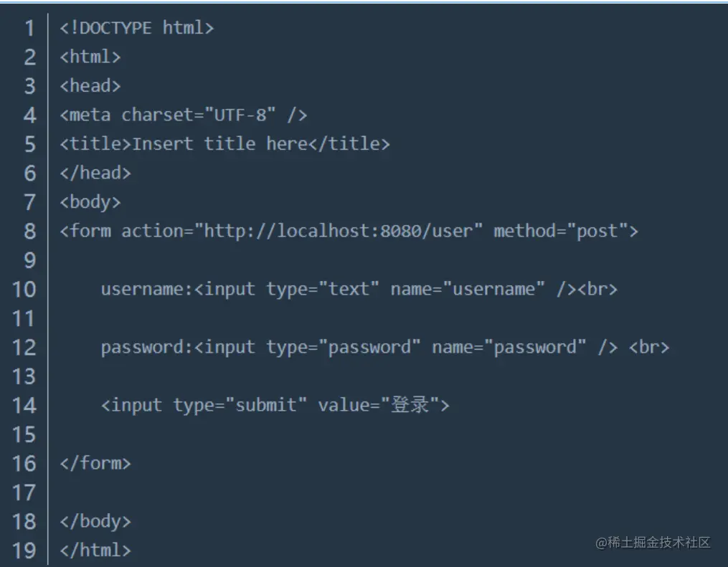This screenshot has width=728, height=567.
Task: Click the type="submit" attribute
Action: point(240,405)
